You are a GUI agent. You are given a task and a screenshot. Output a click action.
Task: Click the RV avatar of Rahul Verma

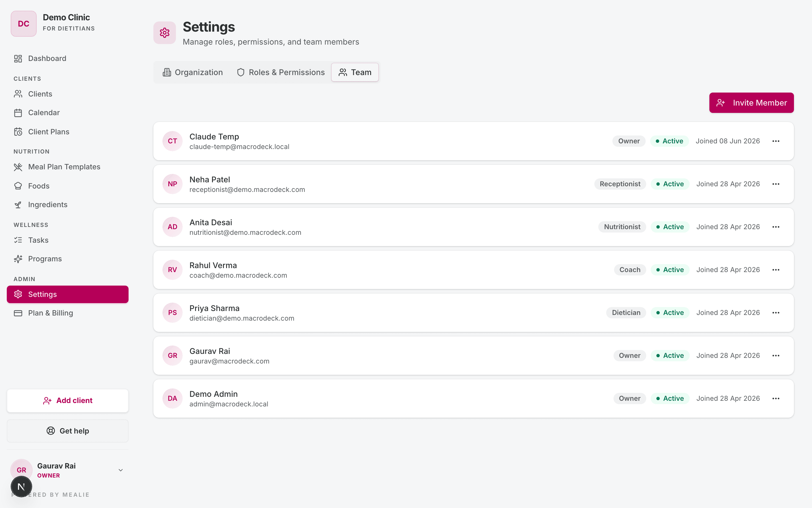point(173,270)
